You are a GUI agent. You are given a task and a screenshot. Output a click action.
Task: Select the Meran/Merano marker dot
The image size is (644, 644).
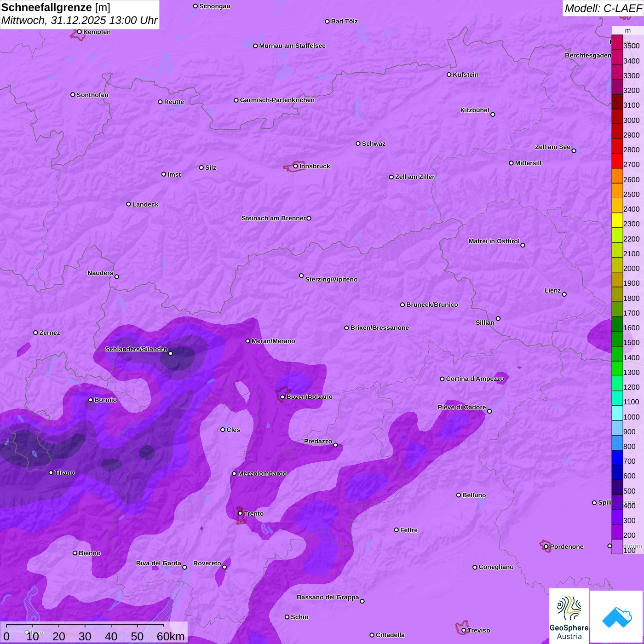click(x=248, y=341)
